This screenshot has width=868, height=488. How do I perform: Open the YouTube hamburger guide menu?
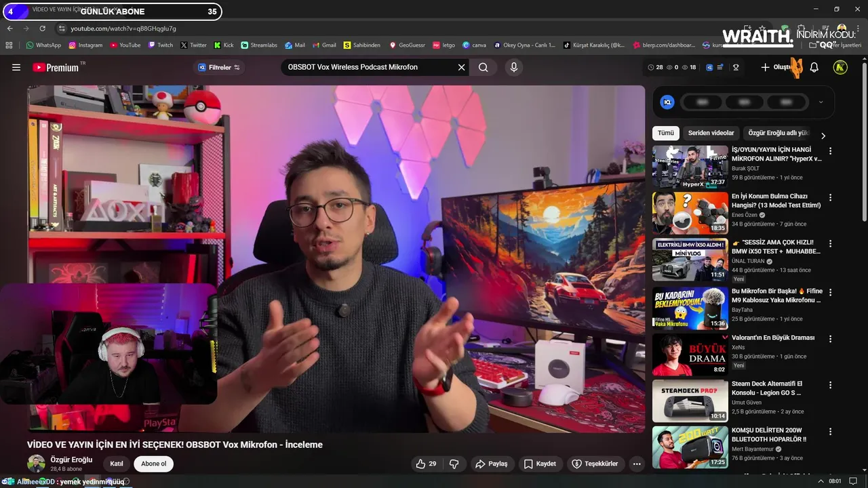[x=16, y=67]
